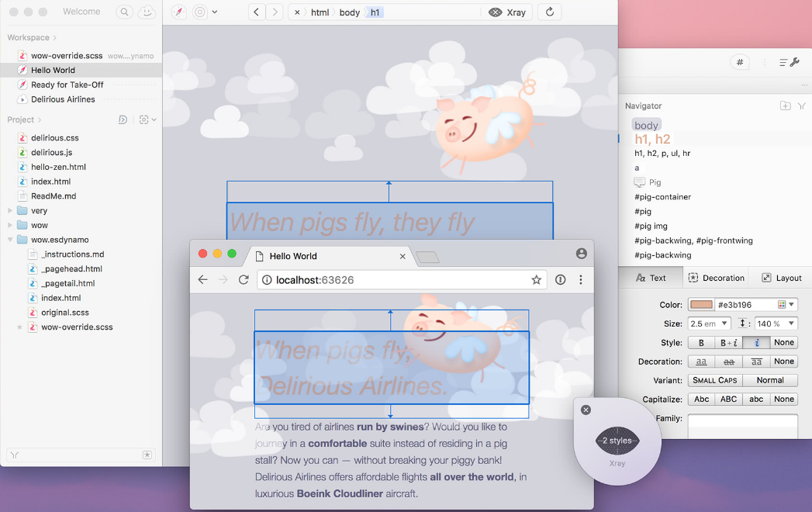Click the filter field at sidebar bottom

pyautogui.click(x=81, y=455)
